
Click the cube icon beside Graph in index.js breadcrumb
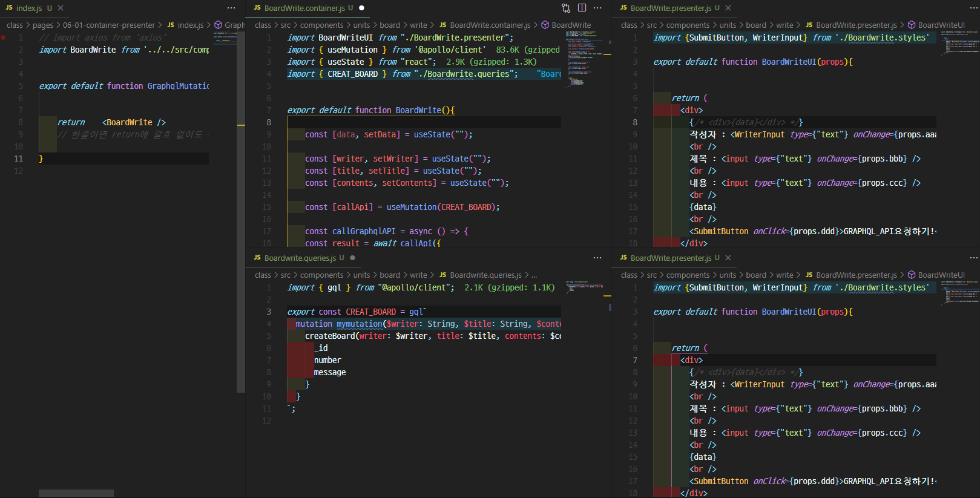tap(218, 25)
